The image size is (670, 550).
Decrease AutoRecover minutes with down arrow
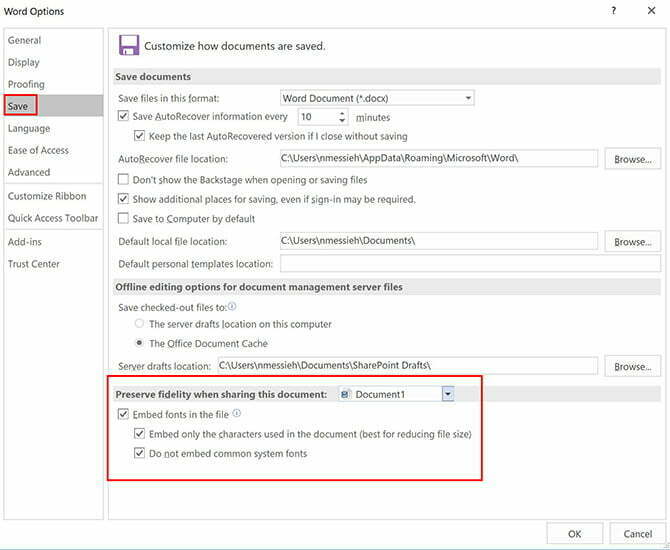point(342,121)
